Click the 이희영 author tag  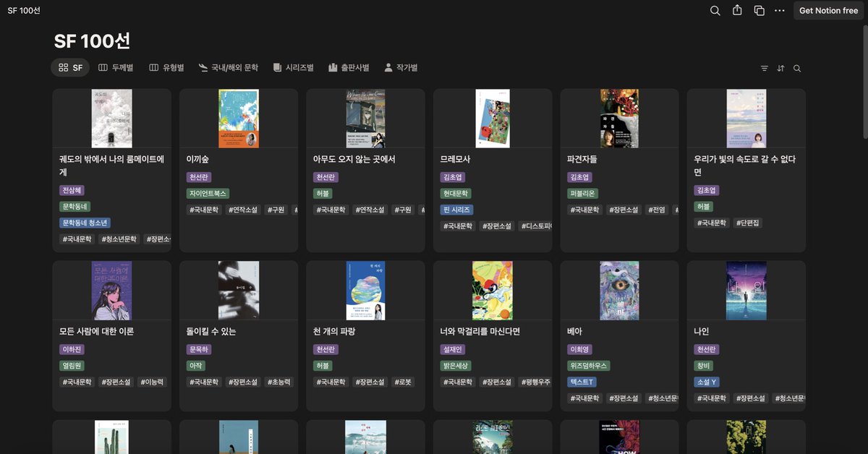click(x=579, y=349)
